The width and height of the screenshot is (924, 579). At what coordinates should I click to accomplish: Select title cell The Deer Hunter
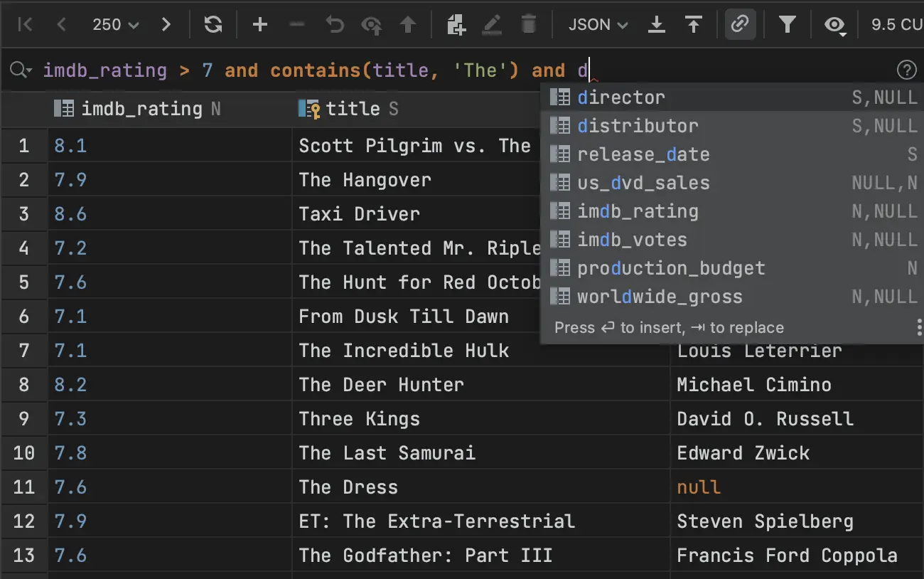point(481,385)
